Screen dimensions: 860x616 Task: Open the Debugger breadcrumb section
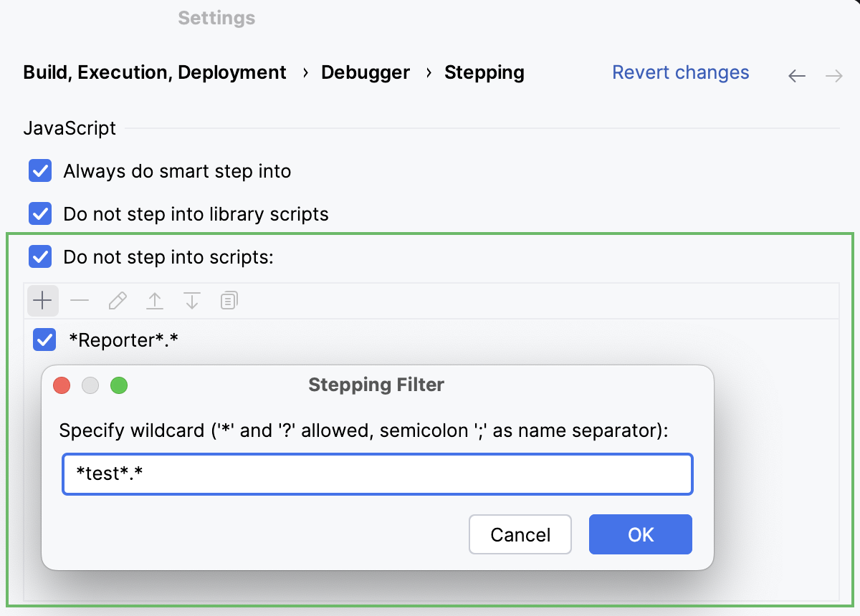(x=365, y=72)
